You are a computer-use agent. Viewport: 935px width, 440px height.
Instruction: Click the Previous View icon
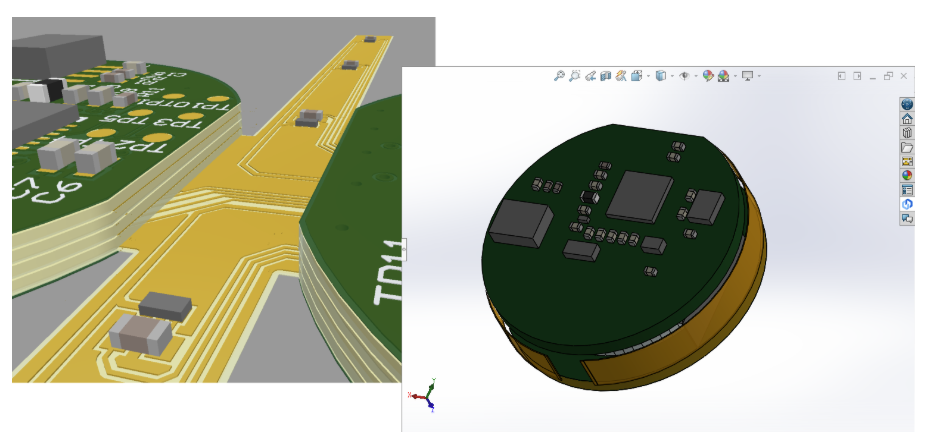click(x=590, y=75)
